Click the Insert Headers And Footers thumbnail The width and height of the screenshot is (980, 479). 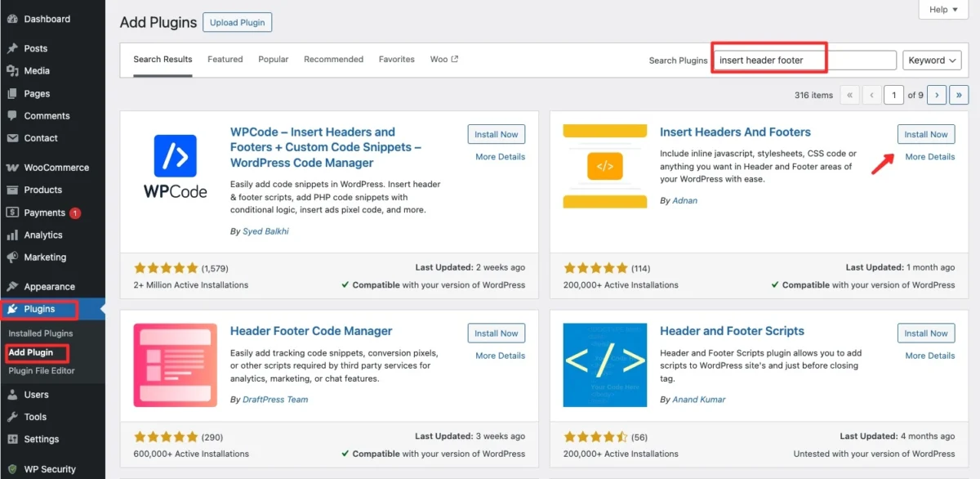coord(605,167)
